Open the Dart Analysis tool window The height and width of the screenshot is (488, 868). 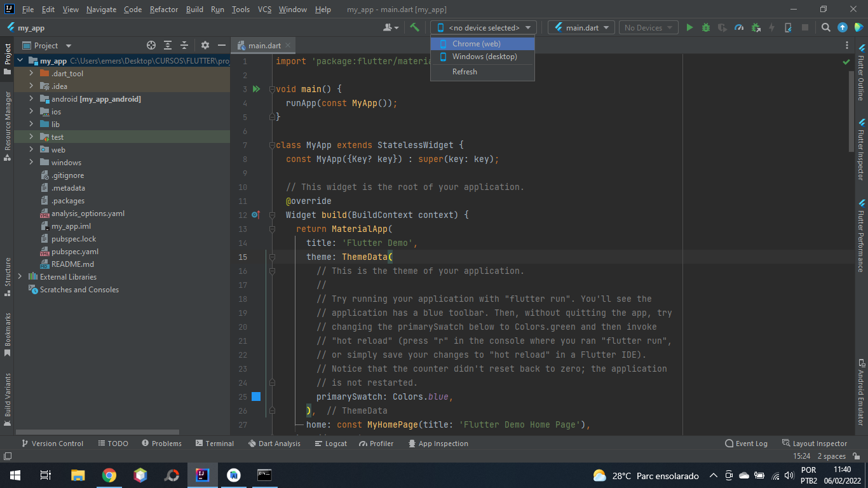tap(275, 444)
